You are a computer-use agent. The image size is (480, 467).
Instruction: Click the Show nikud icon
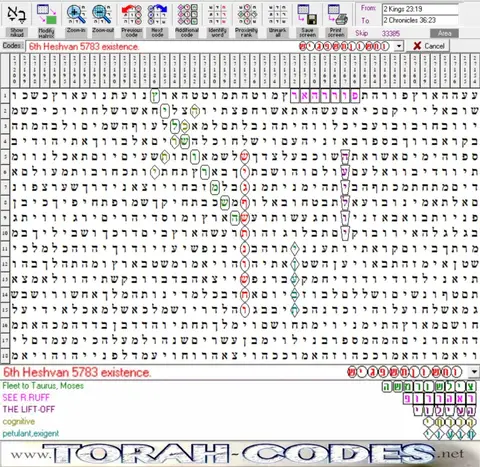click(17, 14)
